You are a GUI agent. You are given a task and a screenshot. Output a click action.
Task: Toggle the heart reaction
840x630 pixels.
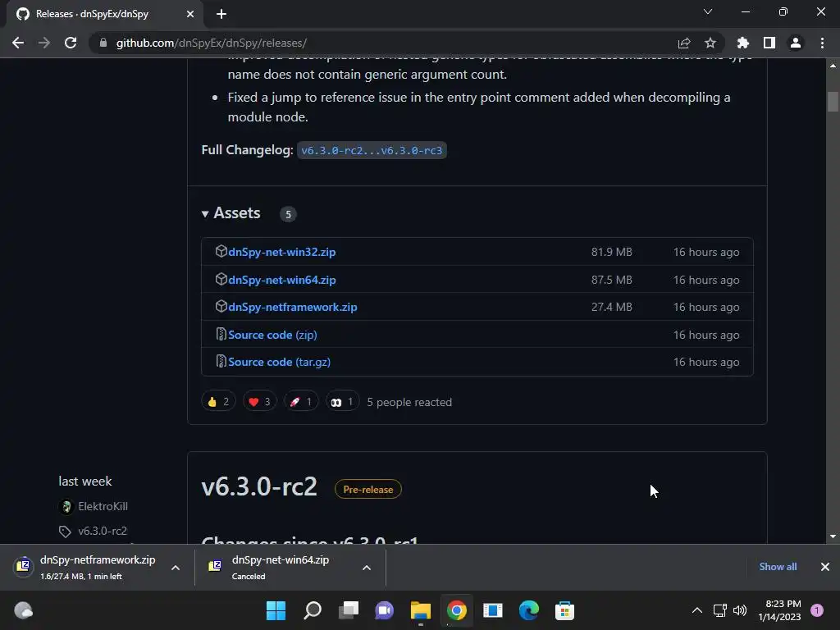[260, 402]
